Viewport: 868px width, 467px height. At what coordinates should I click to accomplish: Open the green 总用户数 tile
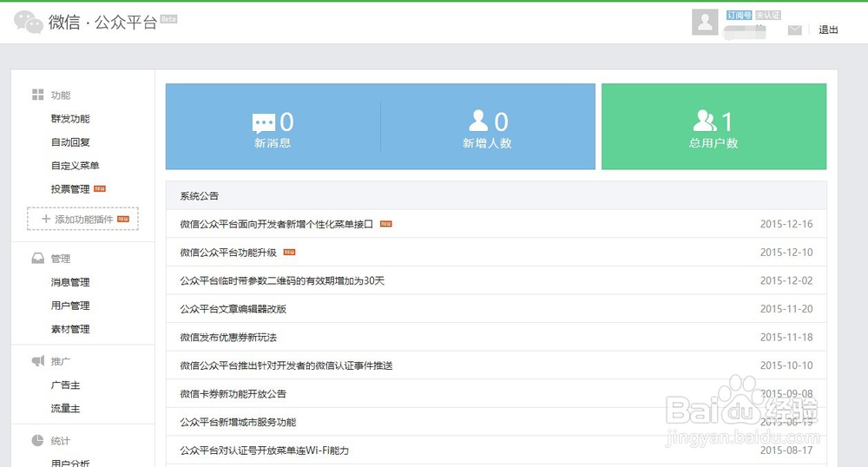(x=714, y=127)
